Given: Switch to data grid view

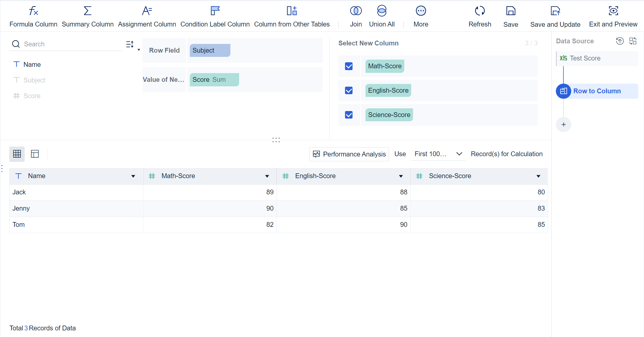Looking at the screenshot, I should coord(17,154).
